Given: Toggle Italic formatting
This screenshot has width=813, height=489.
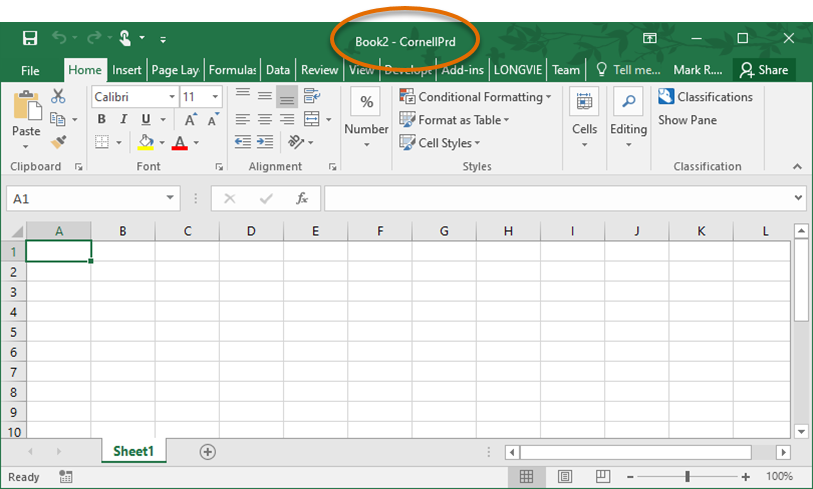Looking at the screenshot, I should click(x=124, y=120).
